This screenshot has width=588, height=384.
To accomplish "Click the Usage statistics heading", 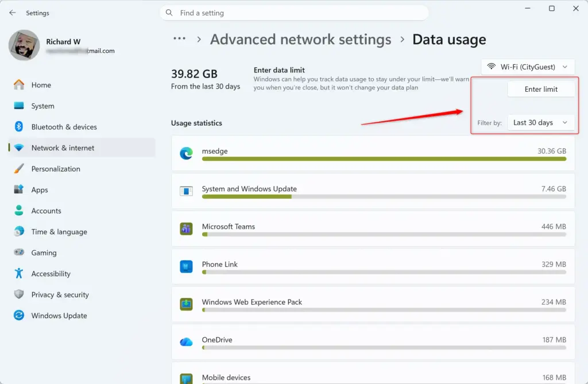I will pos(196,123).
